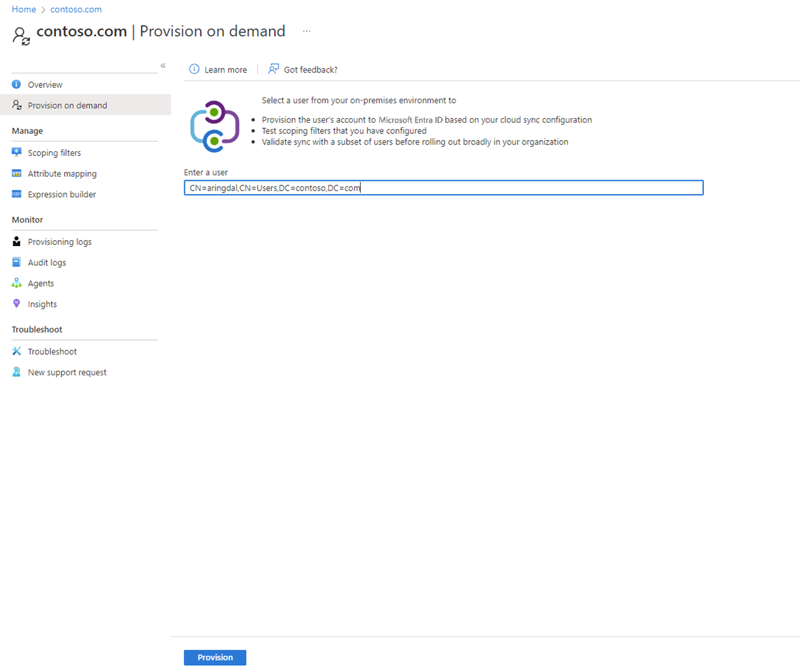This screenshot has width=800, height=672.
Task: Open the ellipsis more options menu
Action: pos(307,31)
